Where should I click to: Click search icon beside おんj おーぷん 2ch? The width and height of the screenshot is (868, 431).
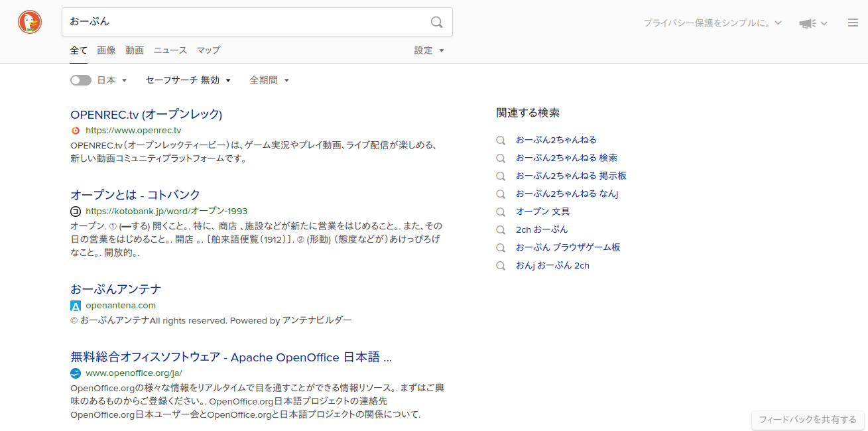[501, 266]
